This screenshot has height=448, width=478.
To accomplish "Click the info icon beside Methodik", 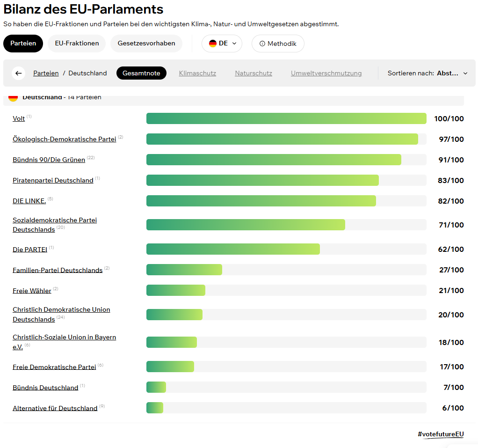I will point(262,44).
